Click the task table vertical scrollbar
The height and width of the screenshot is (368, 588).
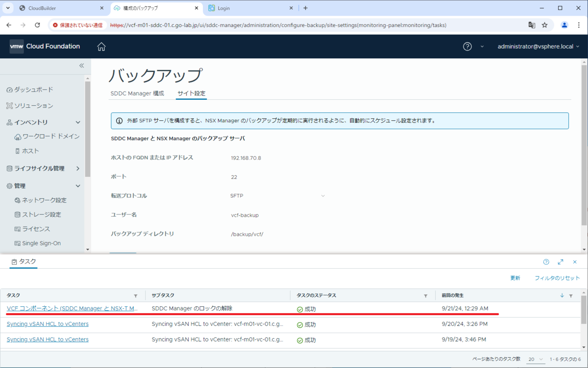pos(584,309)
